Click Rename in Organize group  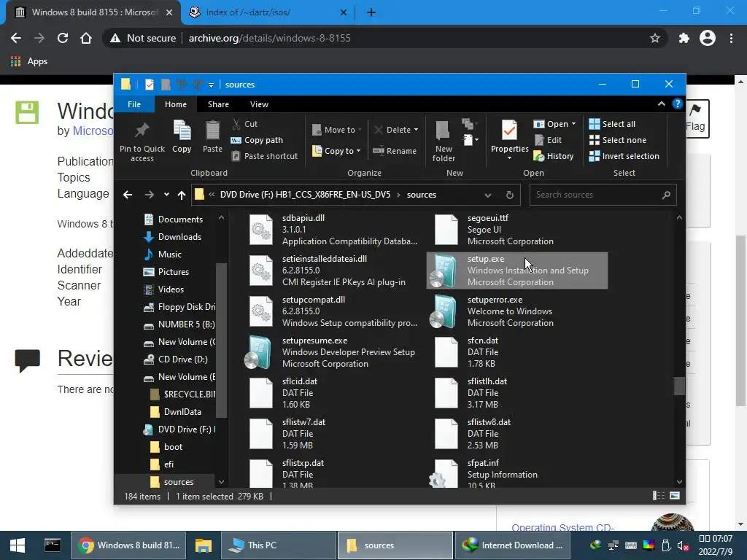pyautogui.click(x=395, y=151)
